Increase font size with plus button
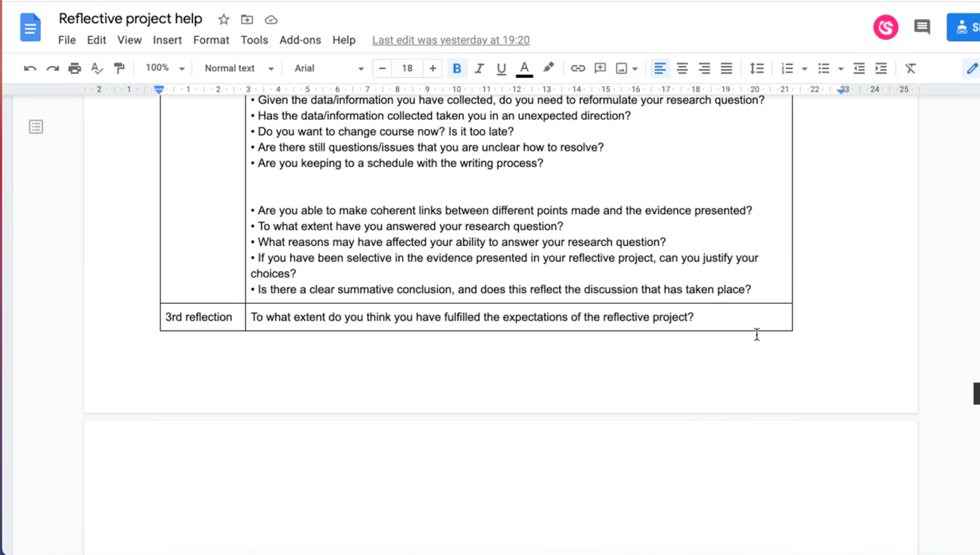 coord(432,68)
